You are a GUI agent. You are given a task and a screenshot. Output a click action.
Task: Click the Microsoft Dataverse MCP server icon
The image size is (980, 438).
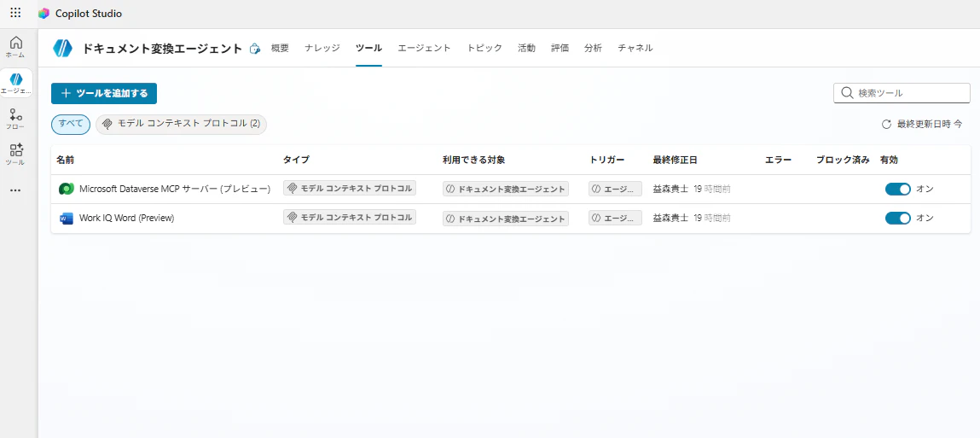pyautogui.click(x=66, y=189)
